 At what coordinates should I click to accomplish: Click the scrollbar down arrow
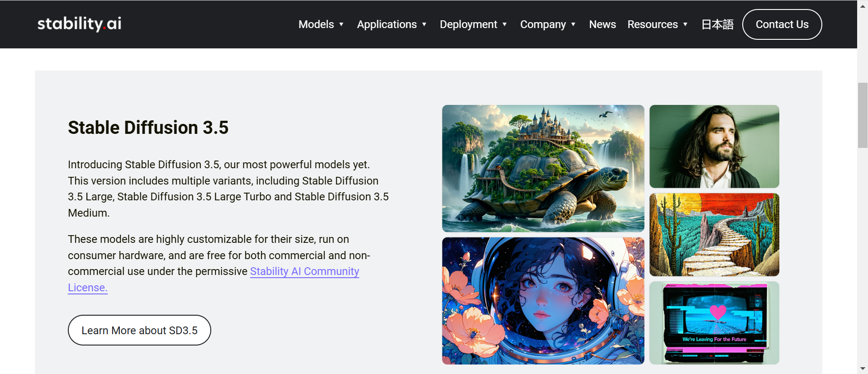(863, 369)
